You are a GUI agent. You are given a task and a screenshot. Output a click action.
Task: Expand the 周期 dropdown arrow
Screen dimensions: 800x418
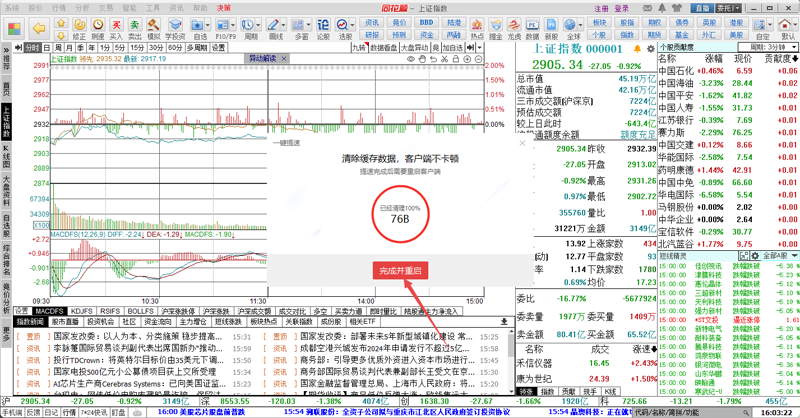pyautogui.click(x=258, y=24)
